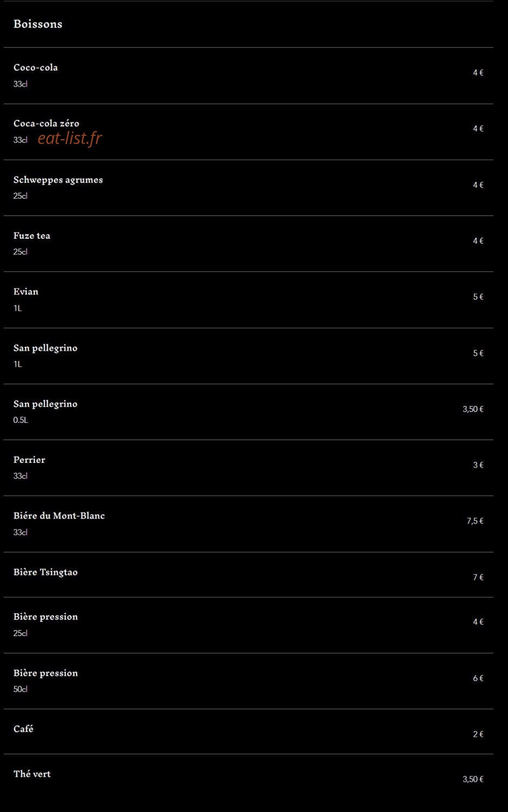This screenshot has width=508, height=812.
Task: Open the eat-list.fr watermark link
Action: click(70, 139)
